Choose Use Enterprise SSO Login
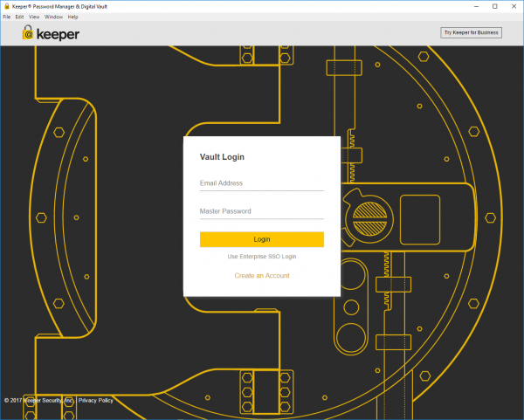 [x=261, y=257]
